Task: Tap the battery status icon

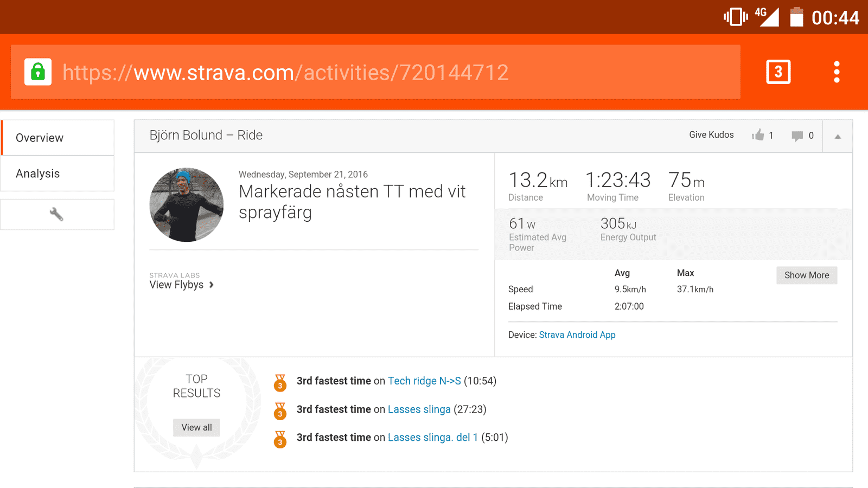Action: click(796, 17)
